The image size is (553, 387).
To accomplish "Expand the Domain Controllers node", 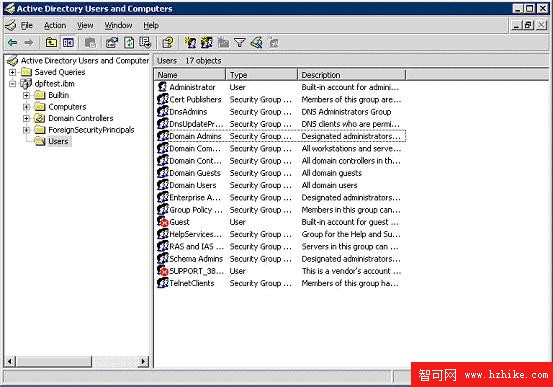I will pos(26,118).
